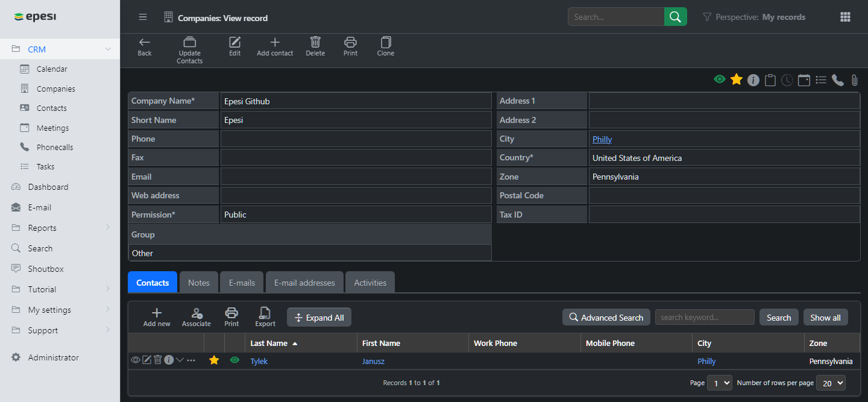Switch to the E-mails tab

click(242, 283)
